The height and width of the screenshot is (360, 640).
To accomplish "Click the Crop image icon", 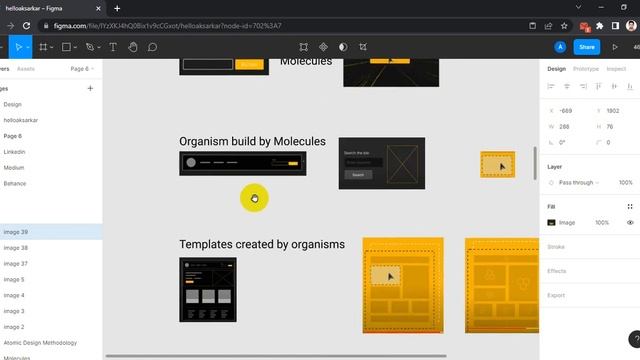I will pyautogui.click(x=363, y=47).
